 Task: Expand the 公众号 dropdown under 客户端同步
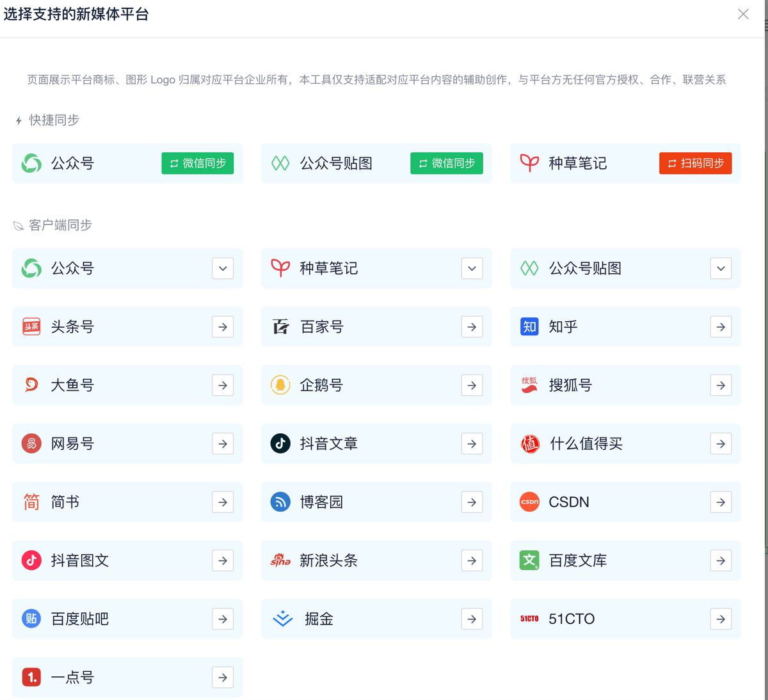(x=223, y=269)
